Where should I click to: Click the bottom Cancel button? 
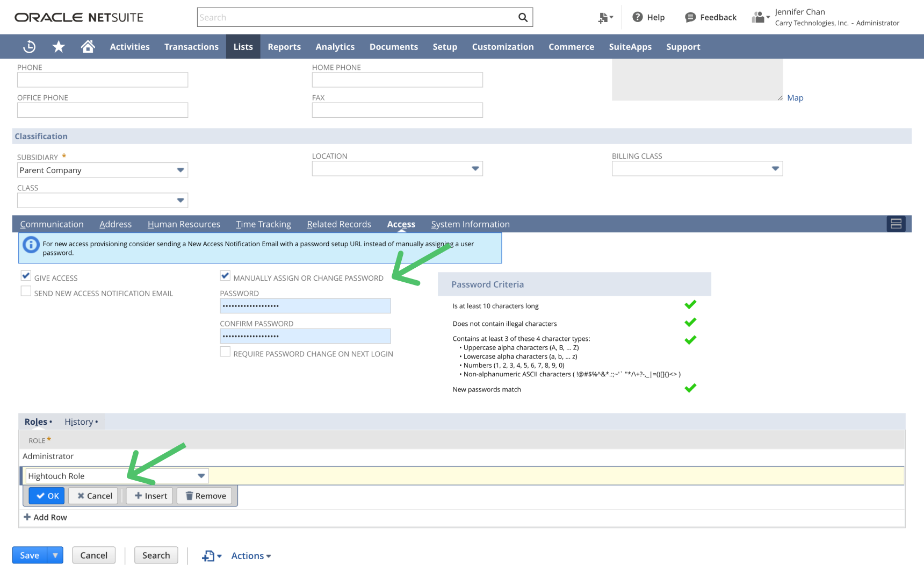click(94, 555)
